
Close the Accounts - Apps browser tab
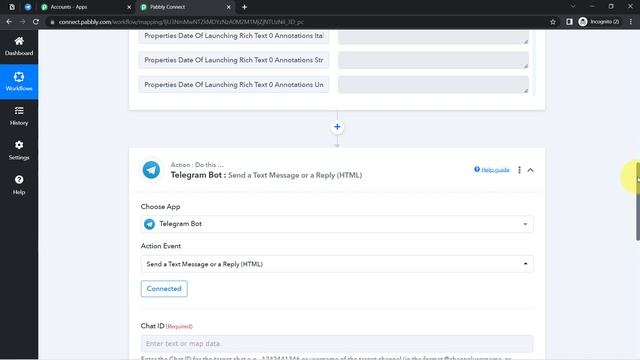[x=129, y=7]
